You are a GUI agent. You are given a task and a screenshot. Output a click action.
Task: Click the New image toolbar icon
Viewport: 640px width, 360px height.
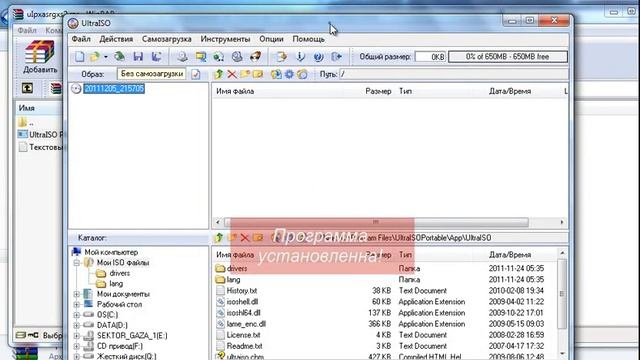pos(80,56)
